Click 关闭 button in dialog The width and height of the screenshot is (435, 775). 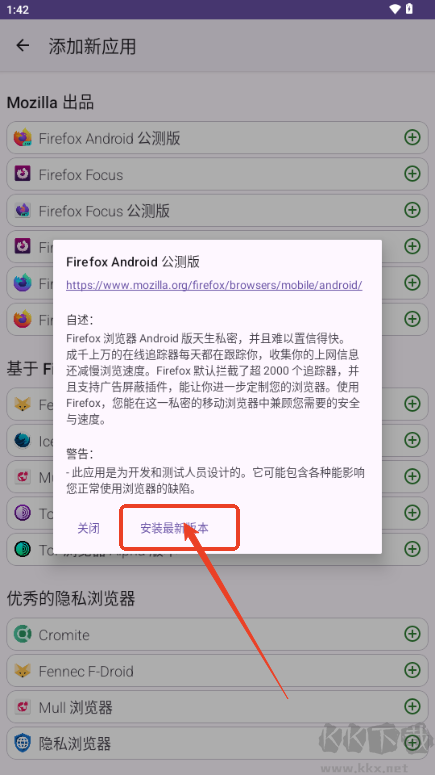pyautogui.click(x=88, y=528)
